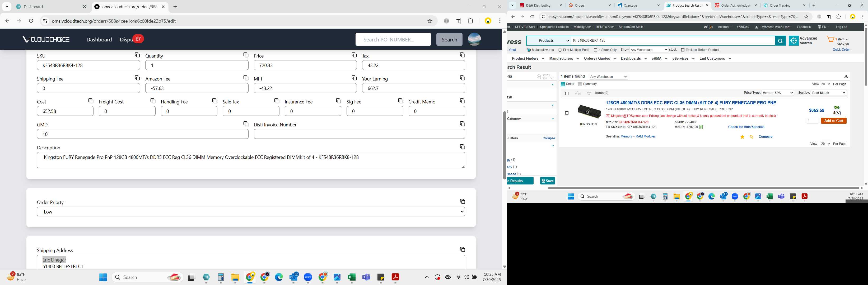Copy the Handling Fee value
The image size is (868, 285).
point(215,101)
